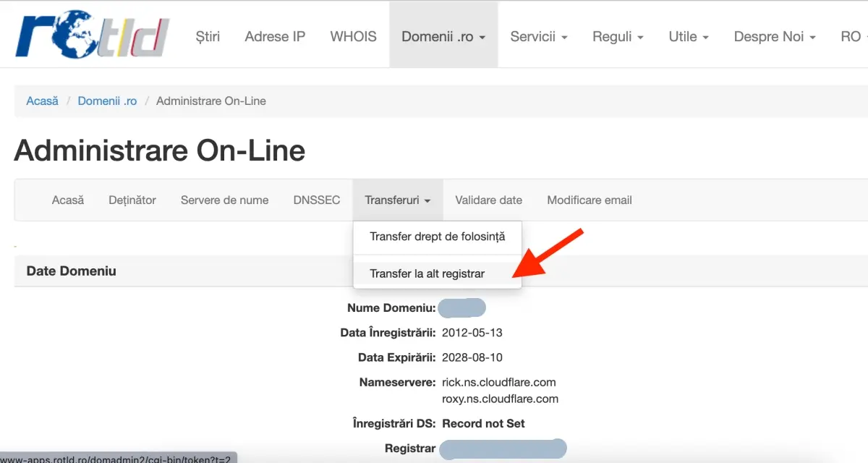Open the Știri page
868x463 pixels.
(x=208, y=36)
